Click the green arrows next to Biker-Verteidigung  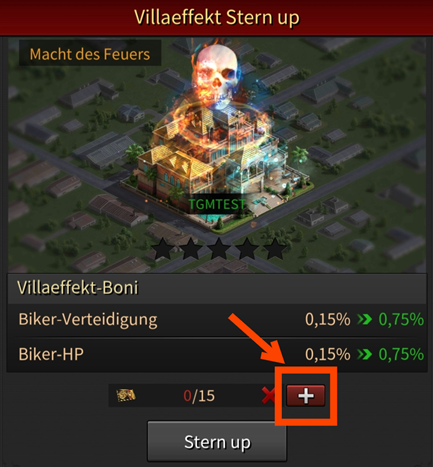(x=364, y=319)
